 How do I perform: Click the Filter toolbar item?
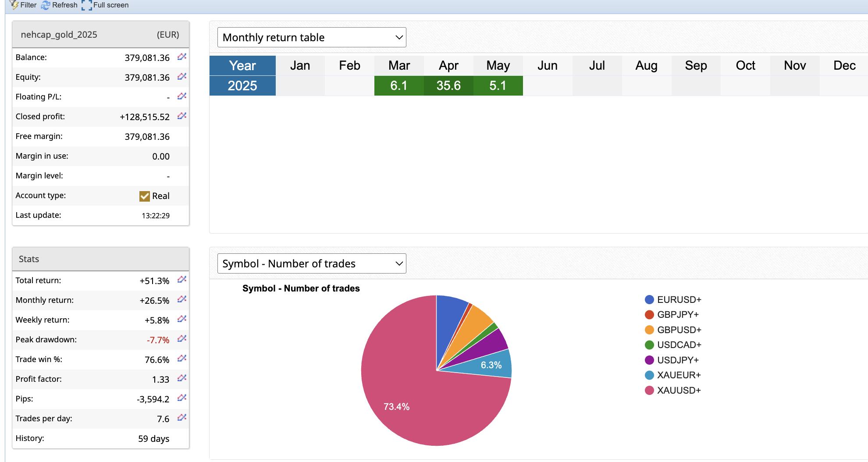pyautogui.click(x=24, y=5)
